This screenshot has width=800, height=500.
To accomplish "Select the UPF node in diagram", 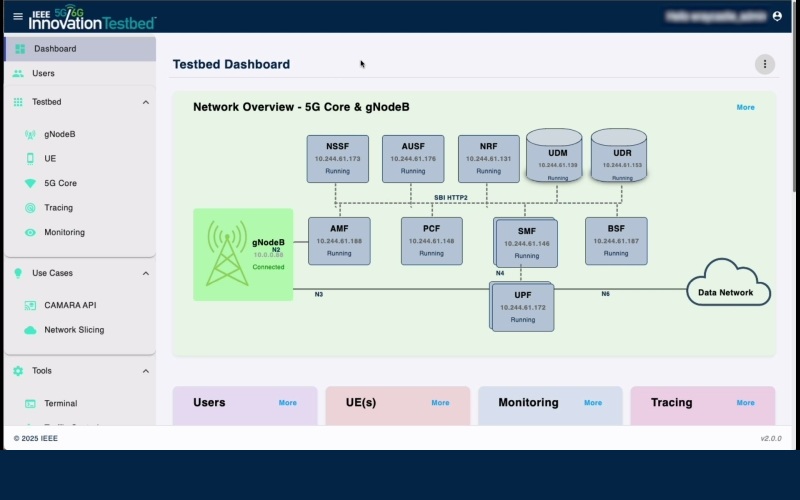I will tap(523, 306).
